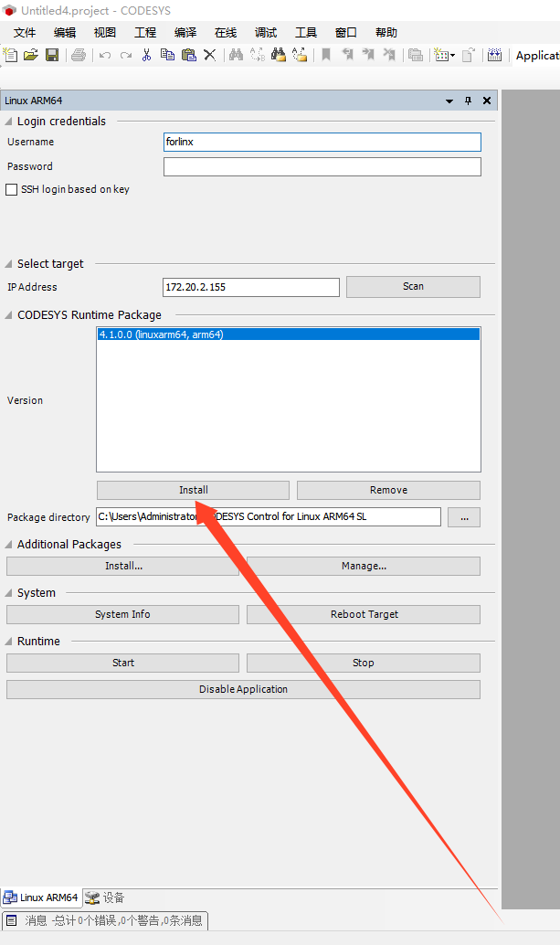Toggle bookmark using flag icon

click(326, 55)
